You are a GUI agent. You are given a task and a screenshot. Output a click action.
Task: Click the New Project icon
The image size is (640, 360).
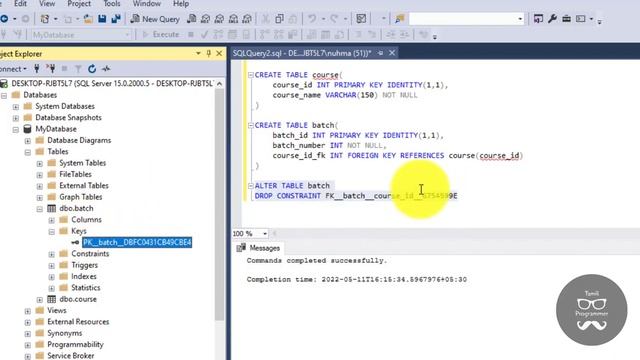(x=44, y=19)
